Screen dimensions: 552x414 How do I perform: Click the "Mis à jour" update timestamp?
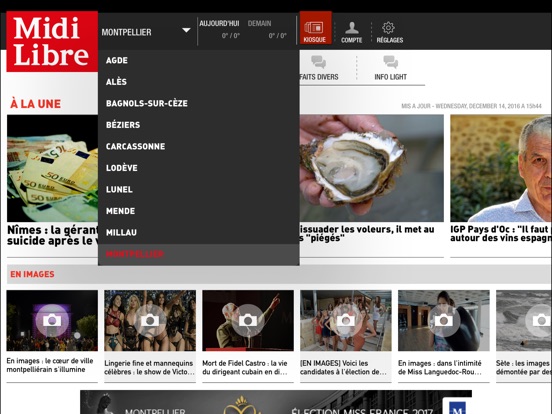[471, 106]
